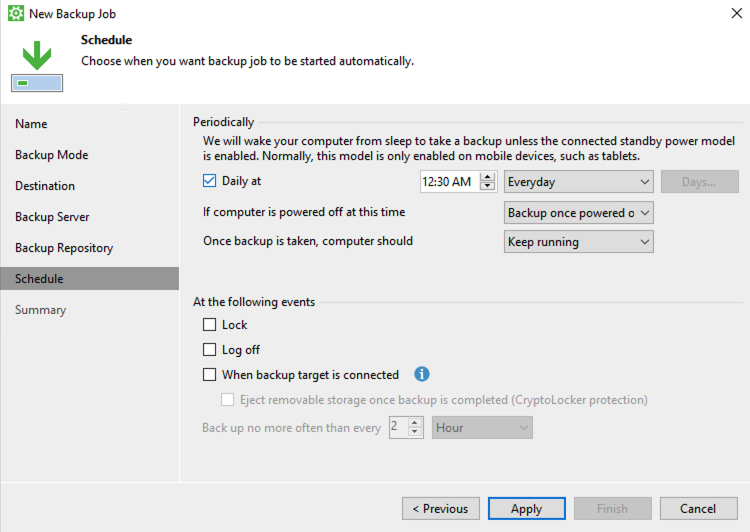Increase daily time with up spinner arrow
Image resolution: width=750 pixels, height=532 pixels.
point(487,177)
